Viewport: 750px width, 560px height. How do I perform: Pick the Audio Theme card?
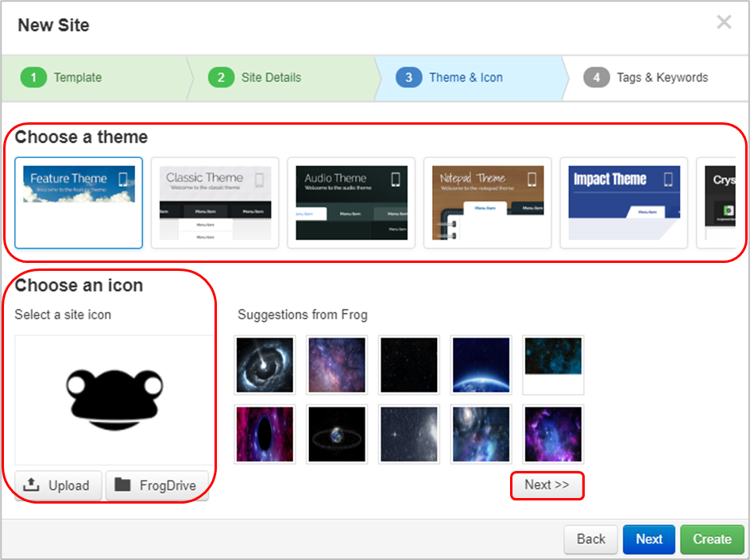pos(351,203)
